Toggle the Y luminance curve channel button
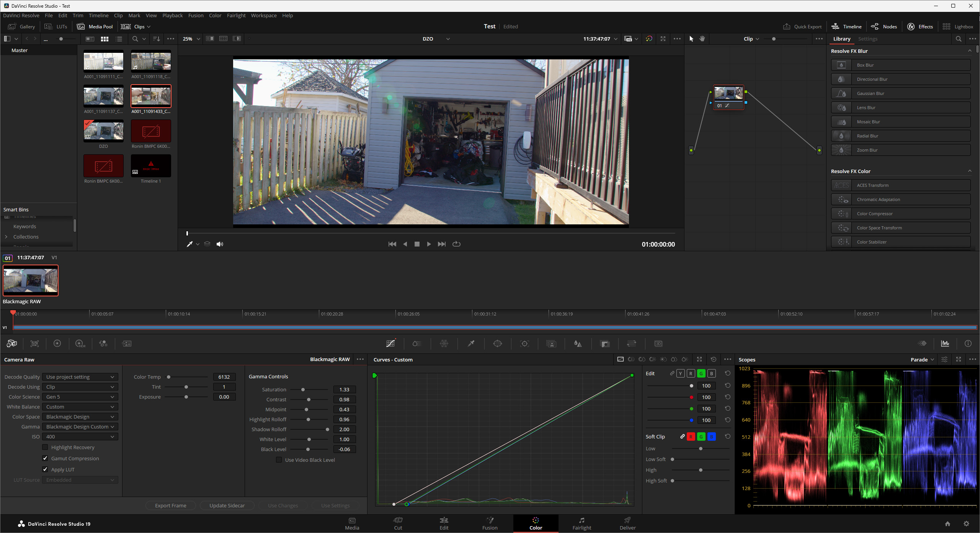This screenshot has height=533, width=980. 681,373
